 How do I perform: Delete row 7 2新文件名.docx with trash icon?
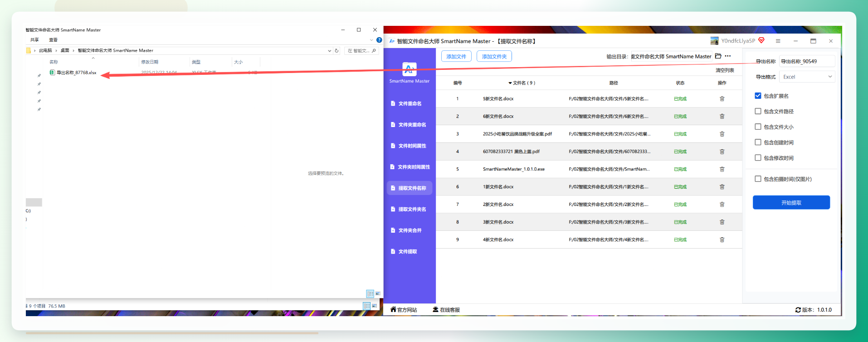point(722,205)
